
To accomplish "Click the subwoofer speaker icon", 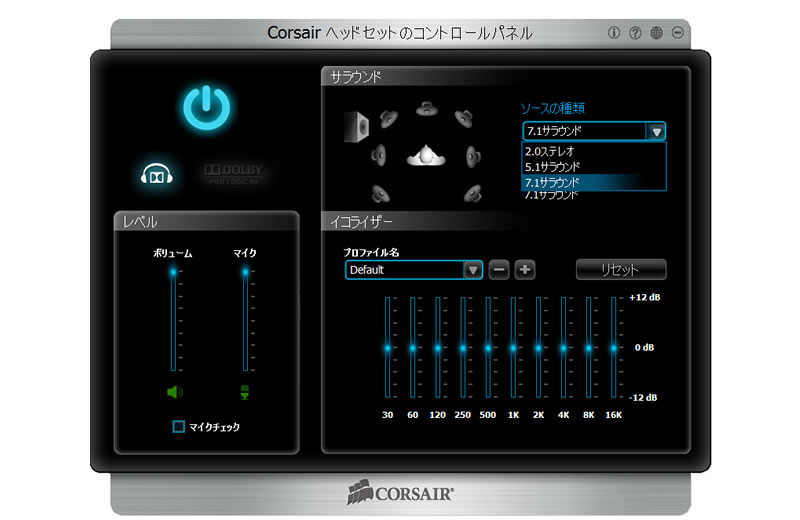I will [356, 127].
